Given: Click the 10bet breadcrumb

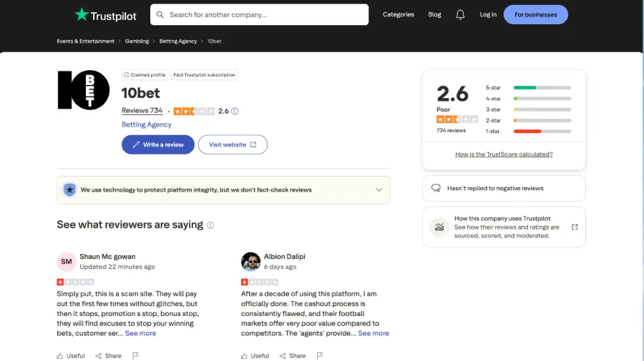Looking at the screenshot, I should [215, 41].
